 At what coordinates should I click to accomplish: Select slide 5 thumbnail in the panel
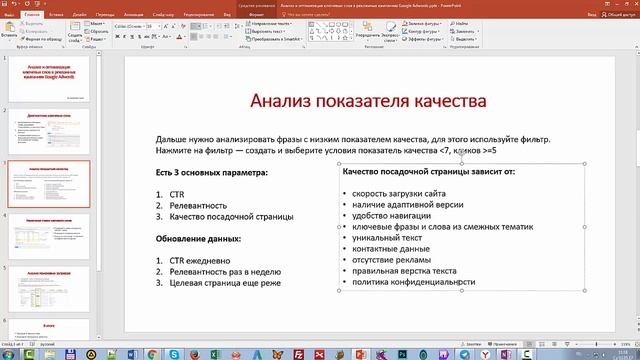click(49, 289)
